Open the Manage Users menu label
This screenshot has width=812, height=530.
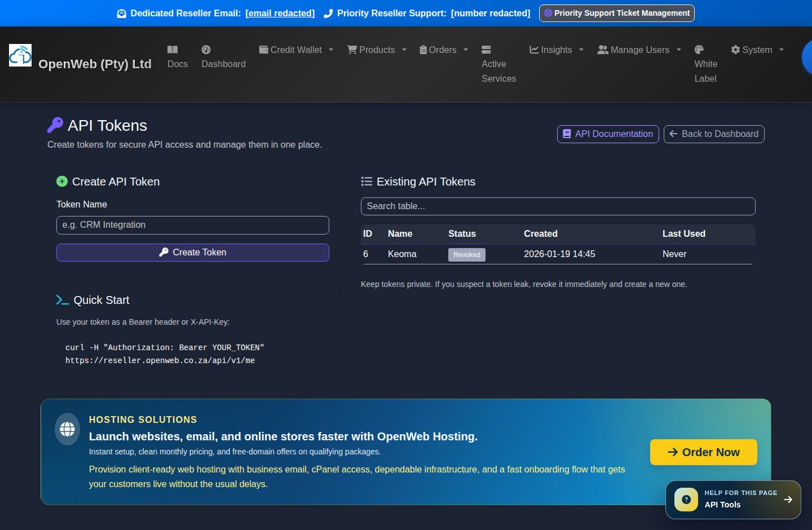coord(640,50)
